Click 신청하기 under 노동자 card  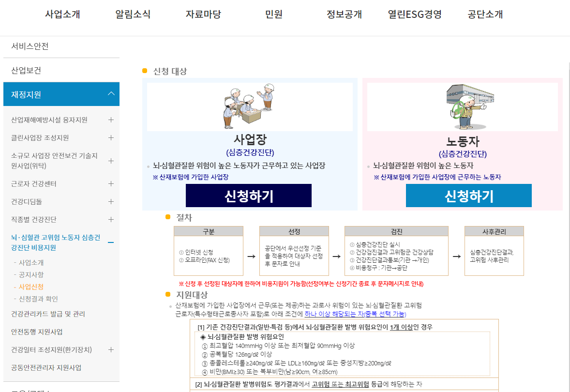(x=468, y=196)
